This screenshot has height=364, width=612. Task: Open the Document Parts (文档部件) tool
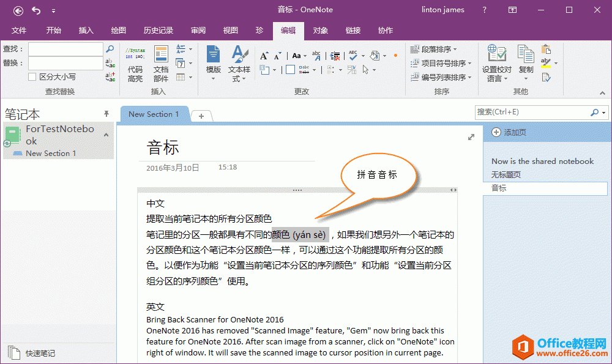click(x=161, y=63)
